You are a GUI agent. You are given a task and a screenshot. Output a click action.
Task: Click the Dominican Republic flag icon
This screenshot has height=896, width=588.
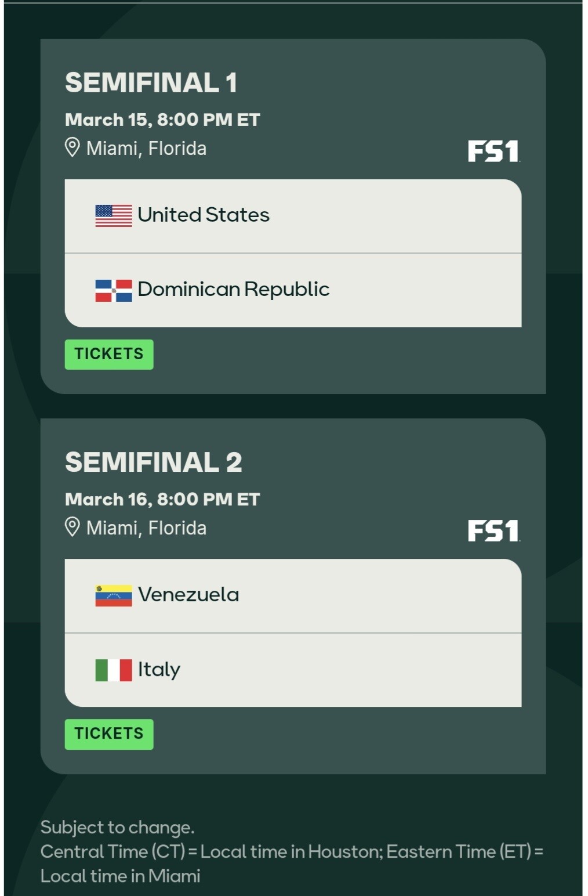tap(114, 290)
